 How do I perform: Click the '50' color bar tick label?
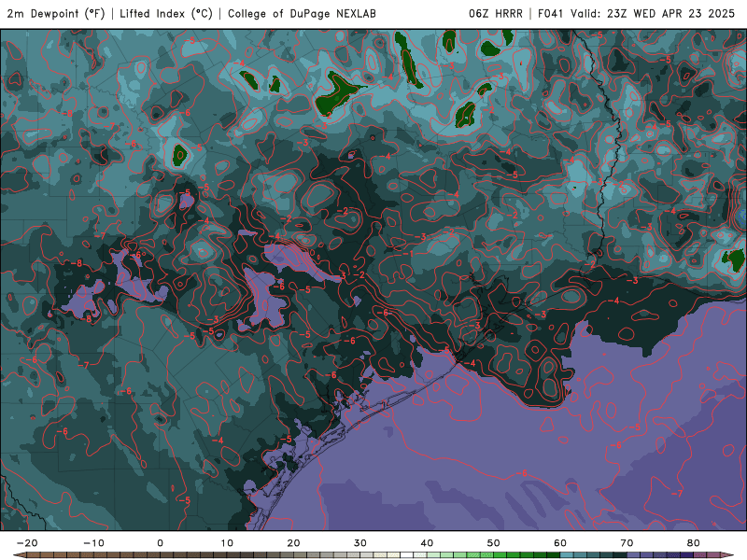[494, 543]
